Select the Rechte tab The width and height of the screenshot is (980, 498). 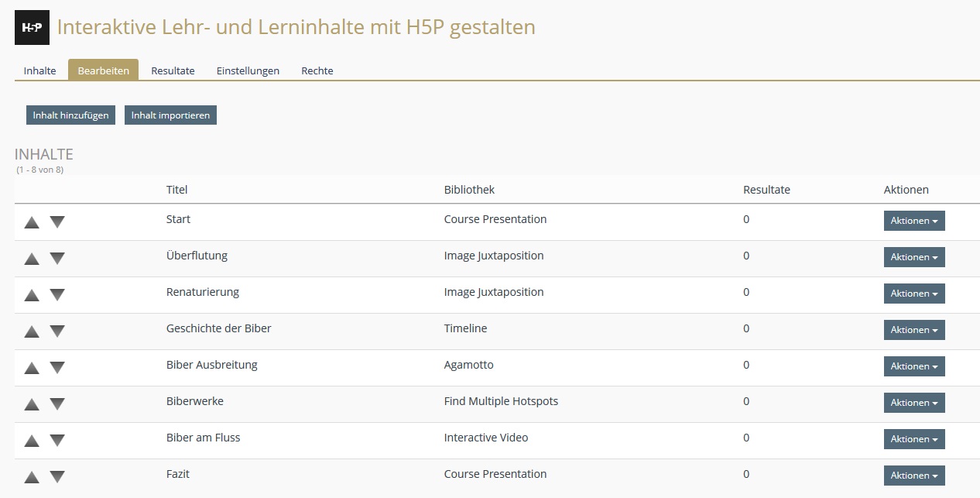tap(317, 70)
